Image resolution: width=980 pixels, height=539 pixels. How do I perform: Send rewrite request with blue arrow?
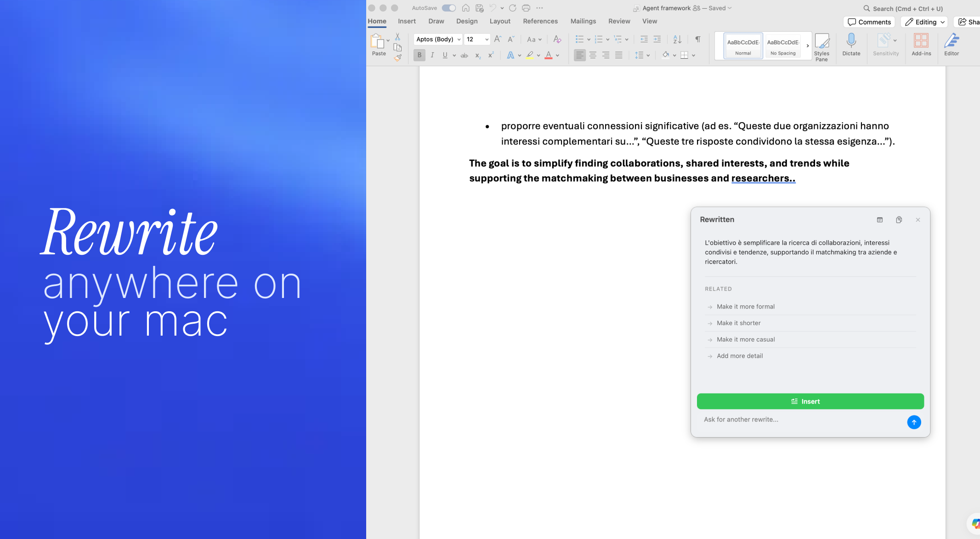(x=914, y=422)
